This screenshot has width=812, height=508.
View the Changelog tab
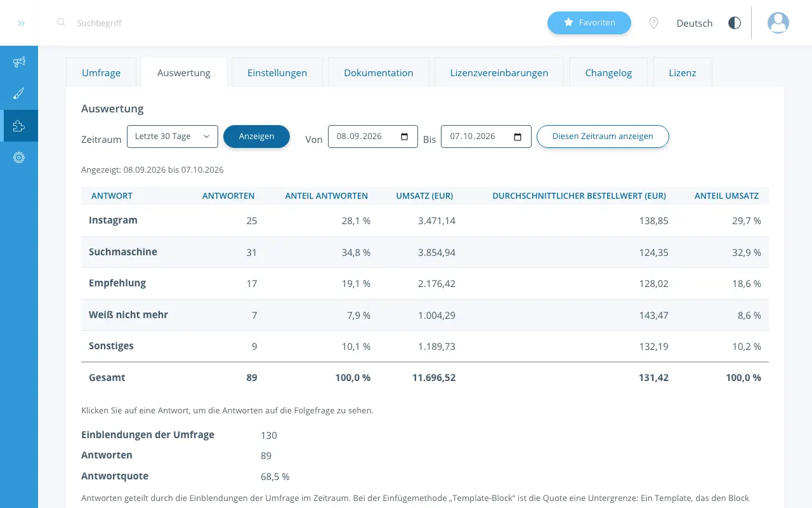[608, 72]
